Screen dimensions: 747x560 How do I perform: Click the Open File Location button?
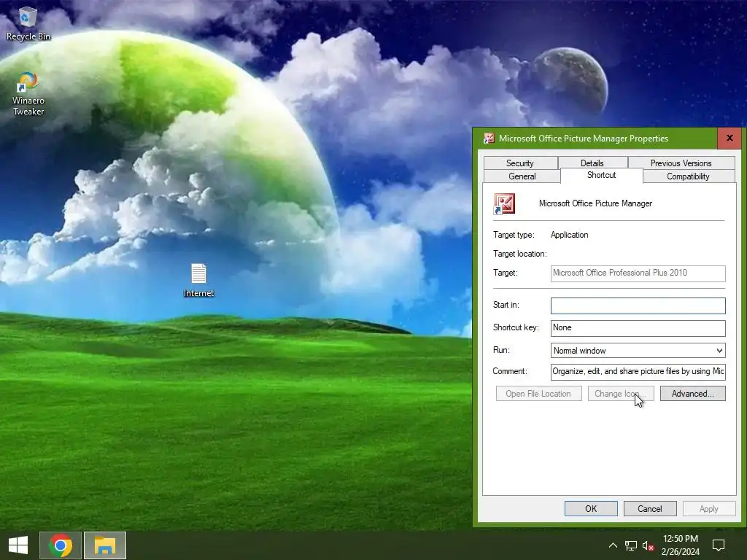[x=539, y=394]
